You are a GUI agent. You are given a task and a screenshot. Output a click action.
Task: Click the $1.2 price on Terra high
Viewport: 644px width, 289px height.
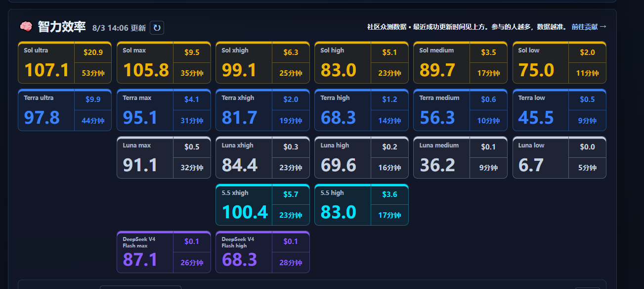389,99
